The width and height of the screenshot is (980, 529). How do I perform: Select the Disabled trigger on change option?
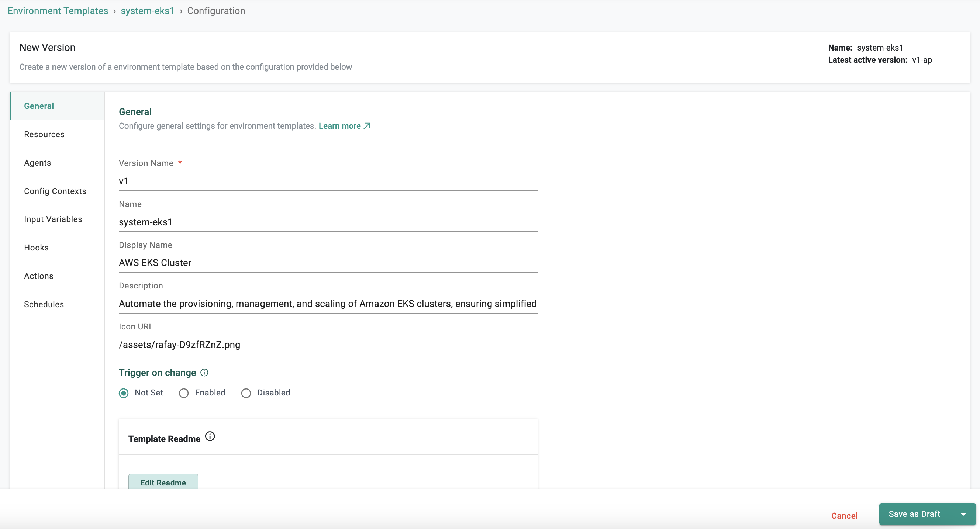(246, 393)
